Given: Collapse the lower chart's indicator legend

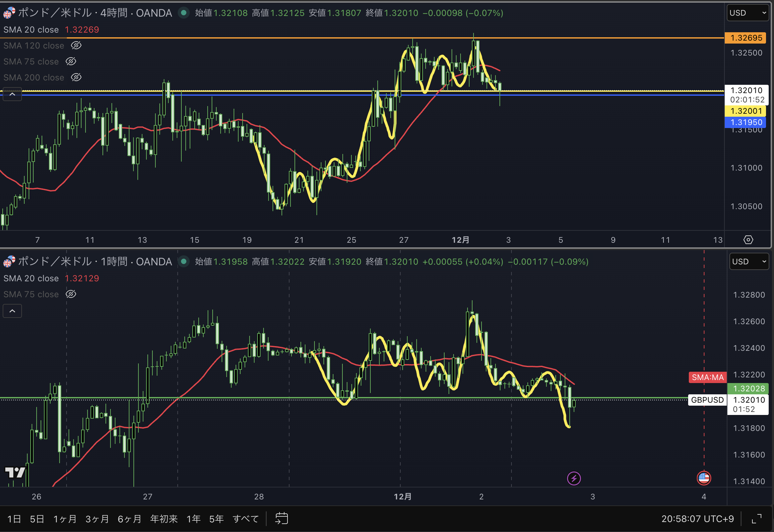Looking at the screenshot, I should (12, 311).
